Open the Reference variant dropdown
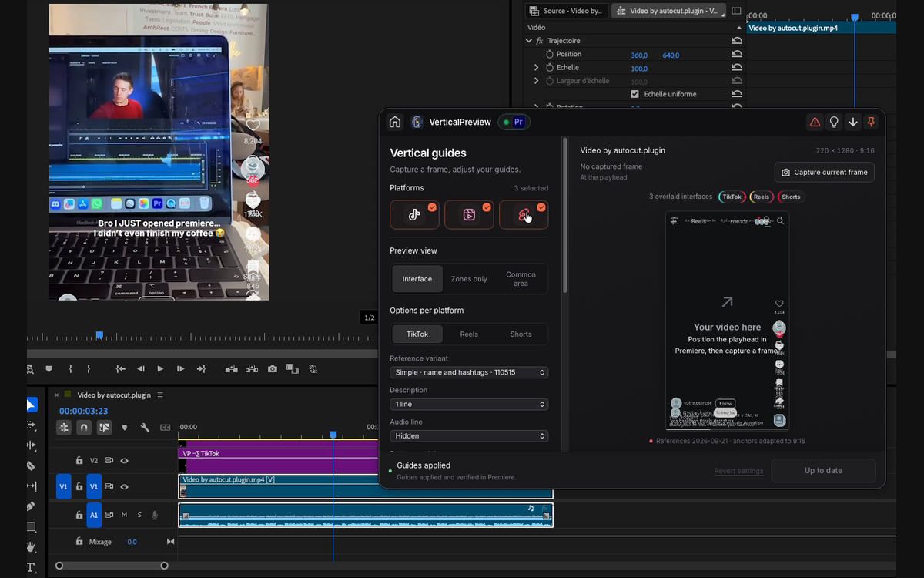Viewport: 924px width, 578px height. coord(469,372)
